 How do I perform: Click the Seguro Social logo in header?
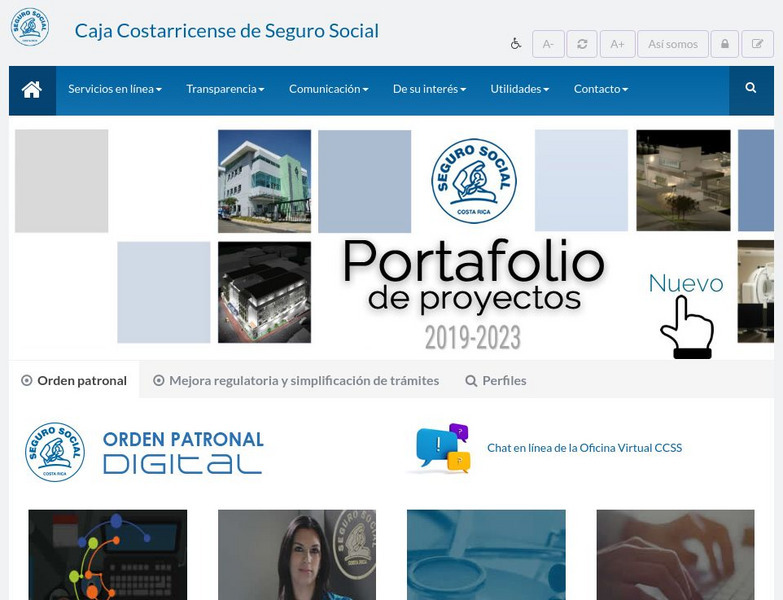coord(30,27)
